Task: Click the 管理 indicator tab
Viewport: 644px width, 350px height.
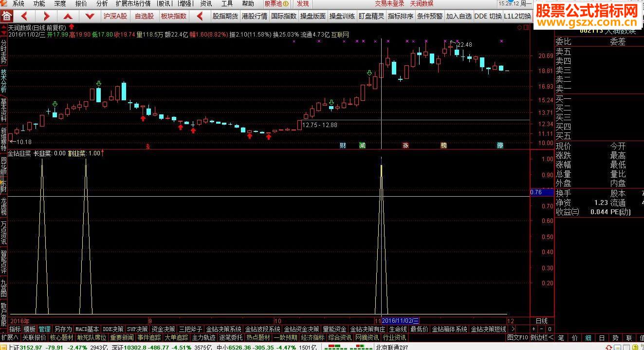Action: click(x=44, y=329)
